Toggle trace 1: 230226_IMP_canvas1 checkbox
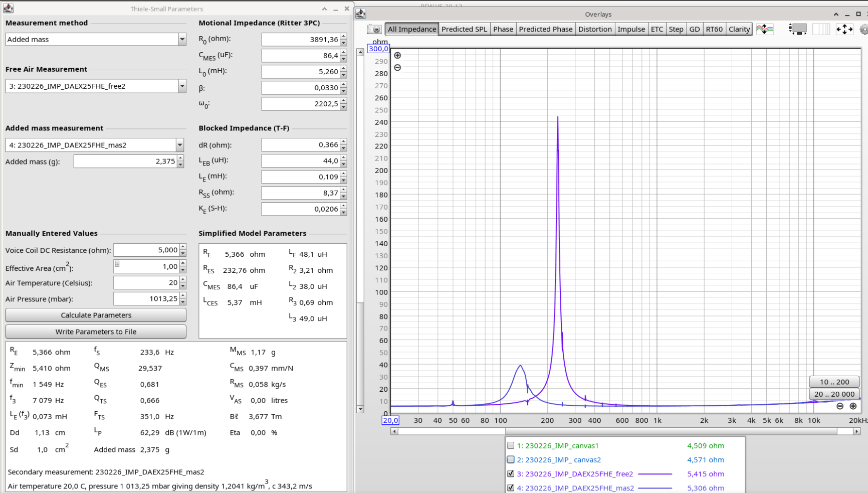868x493 pixels. pyautogui.click(x=511, y=445)
